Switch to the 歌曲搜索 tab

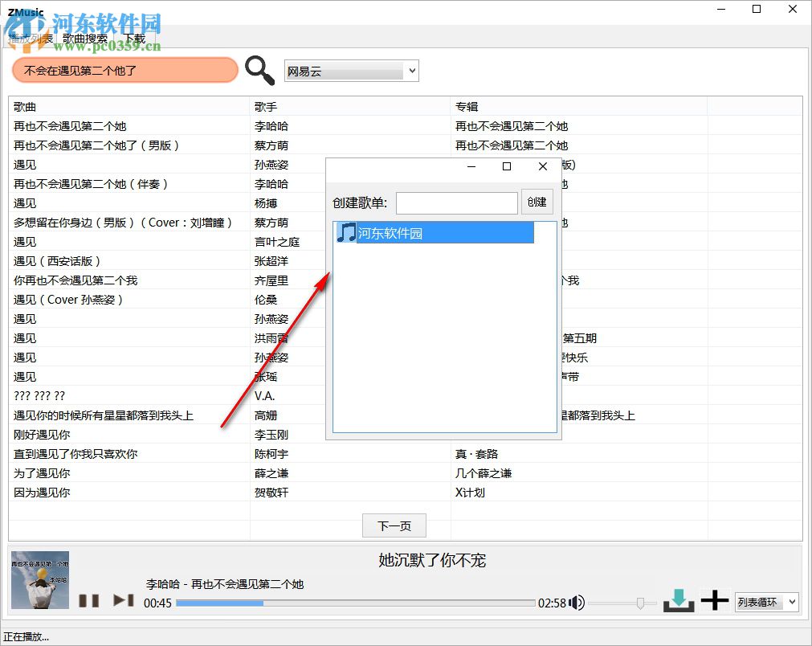coord(84,37)
